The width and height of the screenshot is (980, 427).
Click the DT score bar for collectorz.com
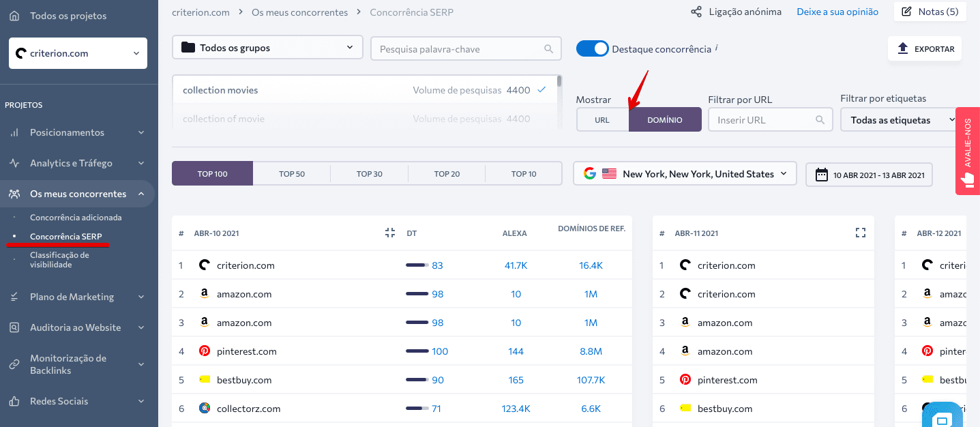coord(417,409)
